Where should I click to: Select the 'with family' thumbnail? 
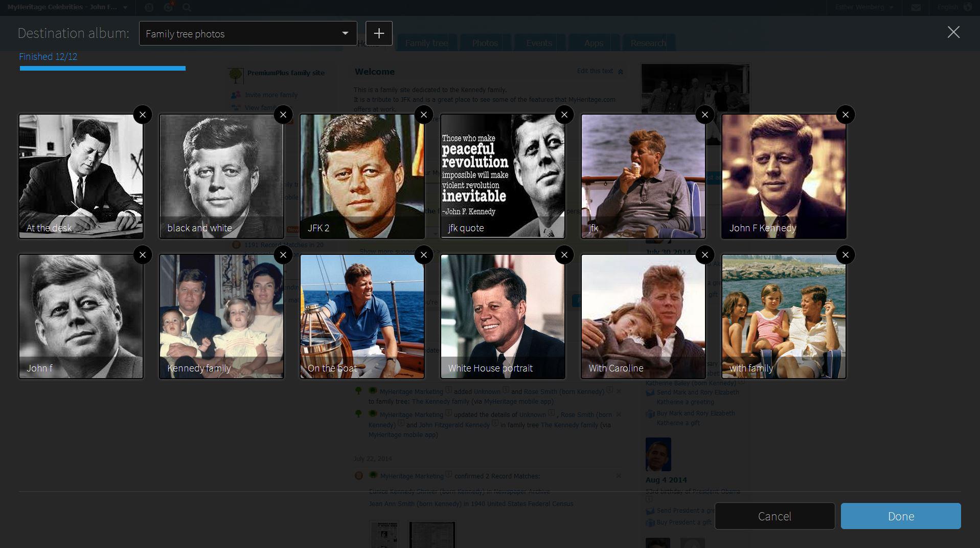(x=784, y=316)
